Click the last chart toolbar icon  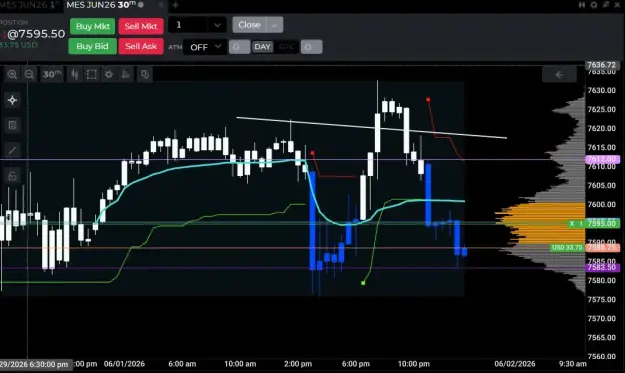point(145,75)
